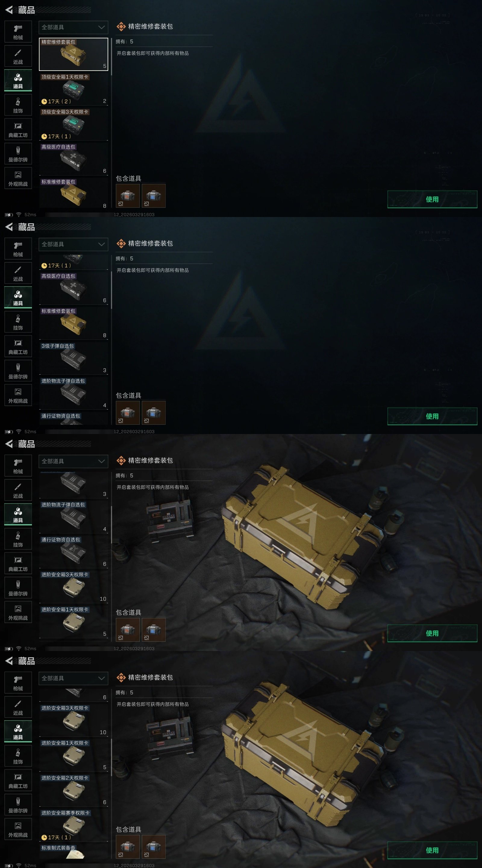The height and width of the screenshot is (868, 482).
Task: Click the 顶级安全箱3天权限卡 item with visible label
Action: [x=74, y=124]
